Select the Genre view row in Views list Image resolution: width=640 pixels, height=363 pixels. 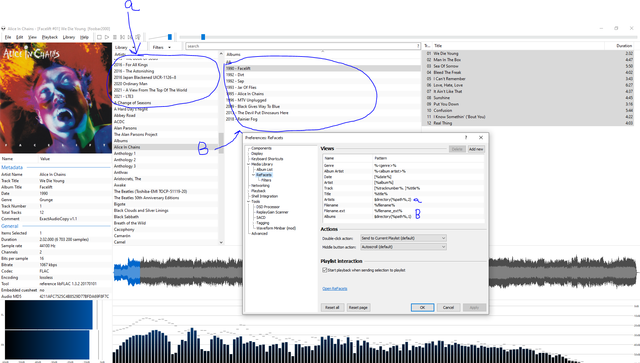click(x=403, y=165)
